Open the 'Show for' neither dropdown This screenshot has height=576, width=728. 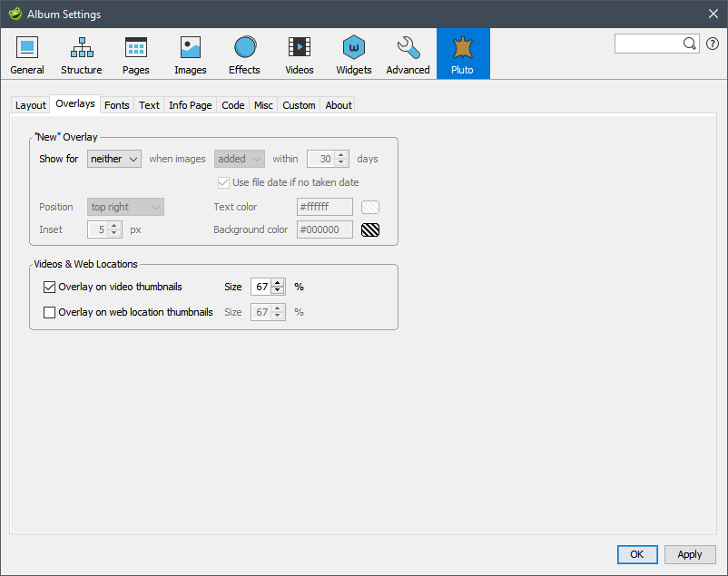[114, 159]
